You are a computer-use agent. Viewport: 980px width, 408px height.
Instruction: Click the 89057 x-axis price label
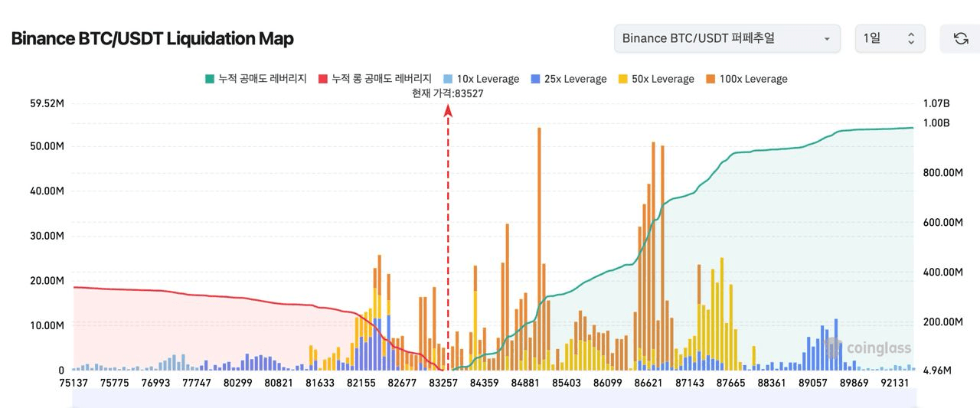[812, 382]
